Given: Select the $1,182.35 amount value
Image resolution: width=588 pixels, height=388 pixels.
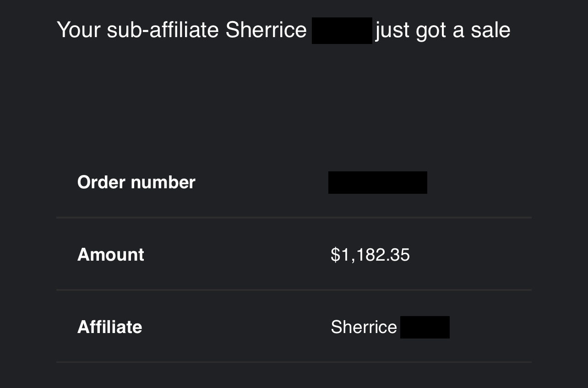Looking at the screenshot, I should [x=370, y=255].
